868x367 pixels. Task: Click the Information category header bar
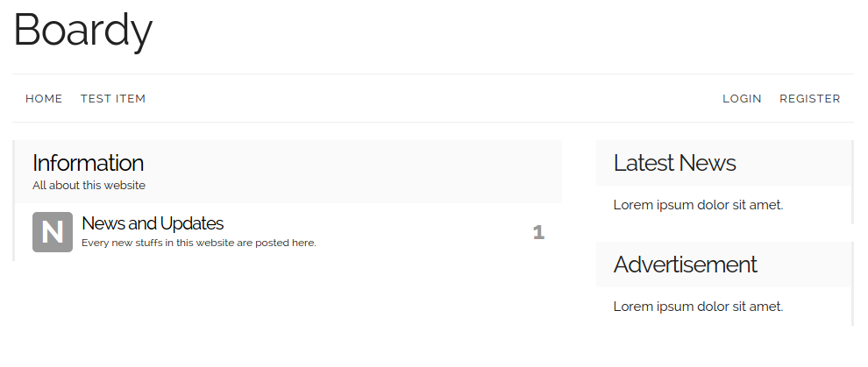coord(288,172)
